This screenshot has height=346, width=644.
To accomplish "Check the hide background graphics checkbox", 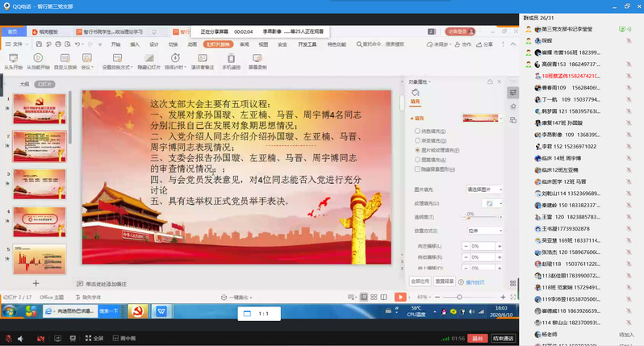I will click(x=416, y=169).
